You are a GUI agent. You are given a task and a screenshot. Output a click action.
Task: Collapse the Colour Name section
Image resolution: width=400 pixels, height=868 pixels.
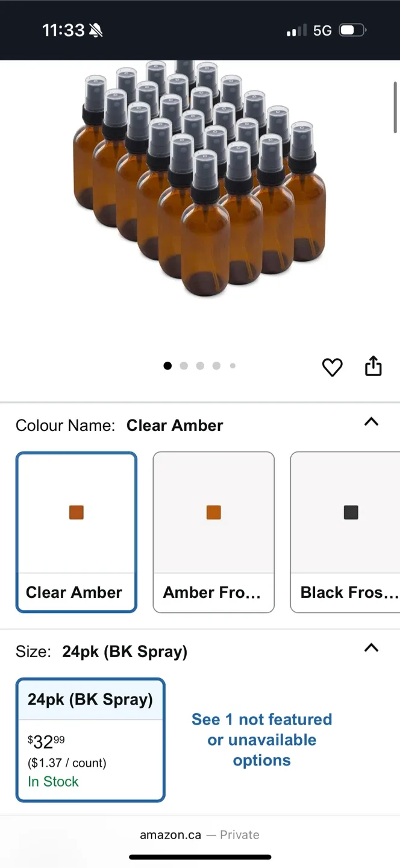pyautogui.click(x=371, y=423)
